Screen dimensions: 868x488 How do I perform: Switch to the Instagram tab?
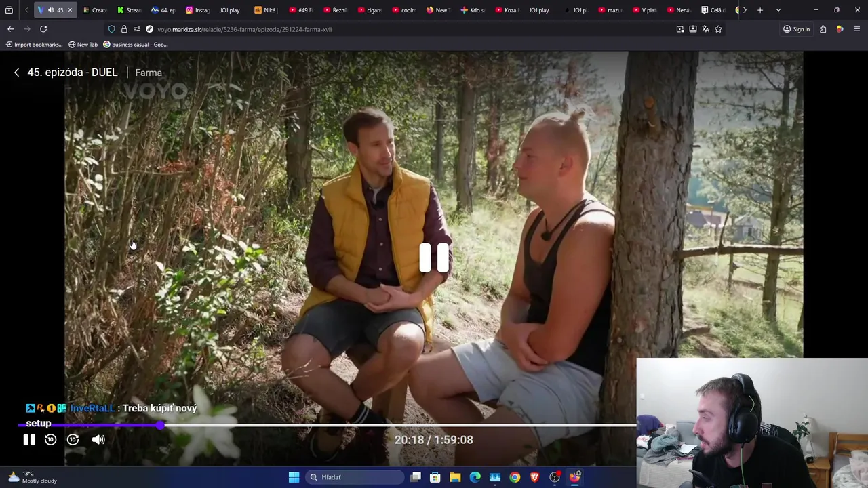pos(198,10)
